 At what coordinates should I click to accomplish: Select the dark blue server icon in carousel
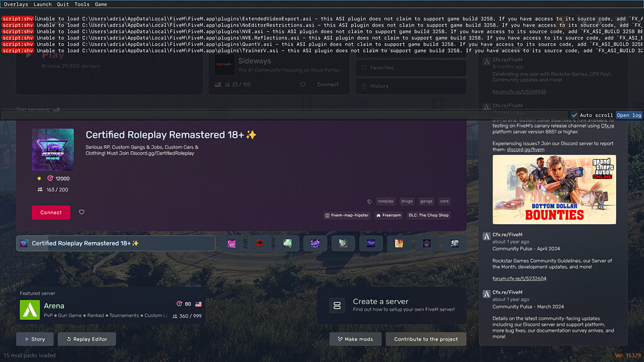click(371, 243)
